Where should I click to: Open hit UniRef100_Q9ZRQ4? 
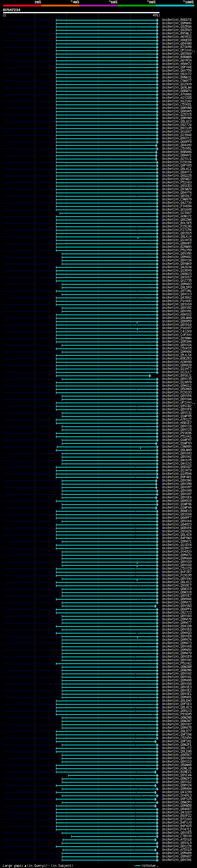tap(177, 26)
